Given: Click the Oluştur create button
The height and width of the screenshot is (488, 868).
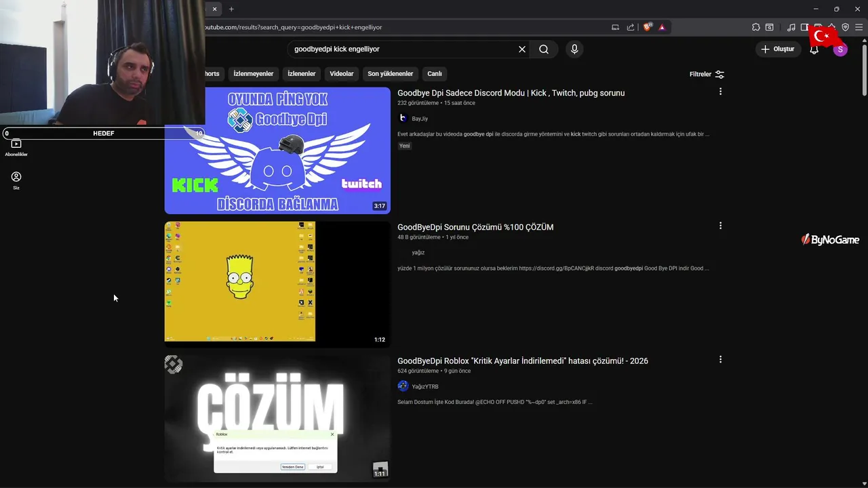Looking at the screenshot, I should [x=778, y=49].
